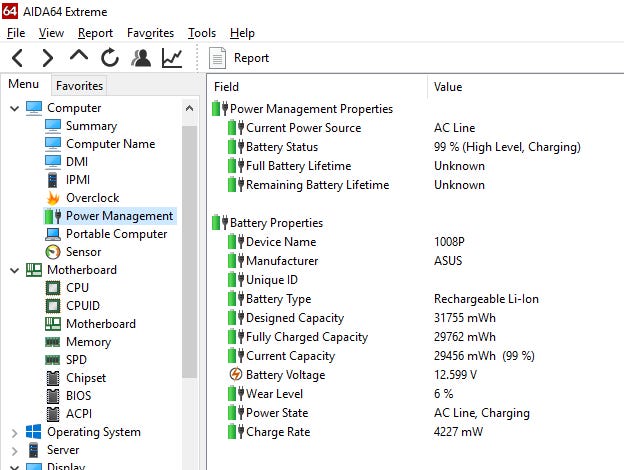Select the Overclock flame icon item

coord(53,198)
